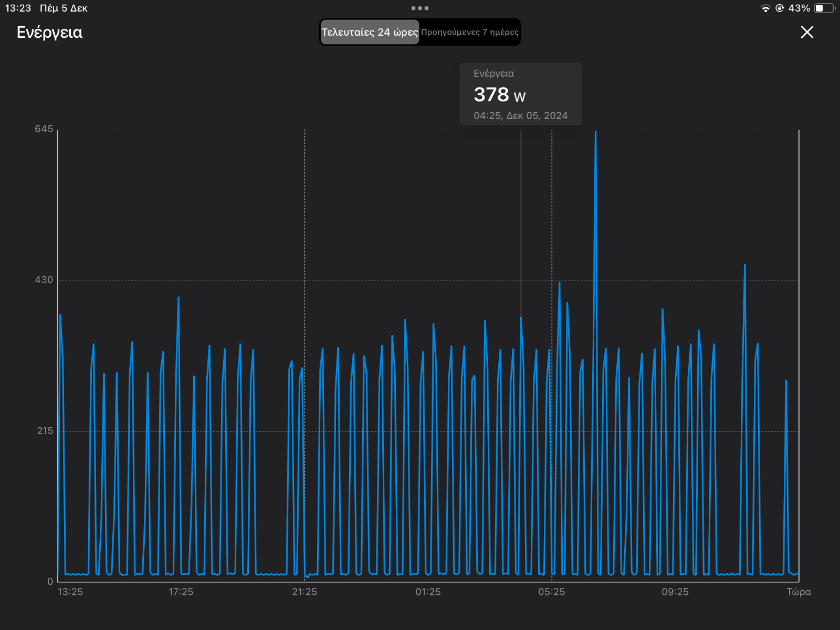This screenshot has width=840, height=630.
Task: Click the '378 W' tooltip value
Action: (499, 95)
